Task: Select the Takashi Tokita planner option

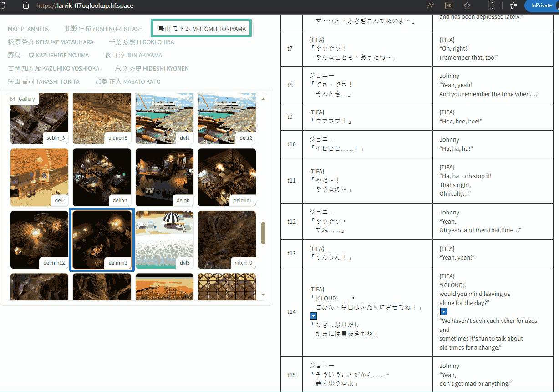Action: click(x=44, y=81)
